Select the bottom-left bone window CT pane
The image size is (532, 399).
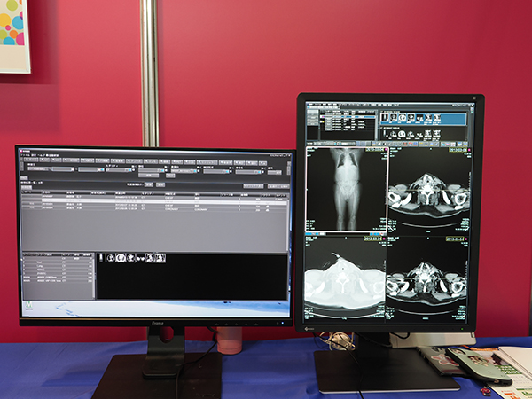(346, 279)
